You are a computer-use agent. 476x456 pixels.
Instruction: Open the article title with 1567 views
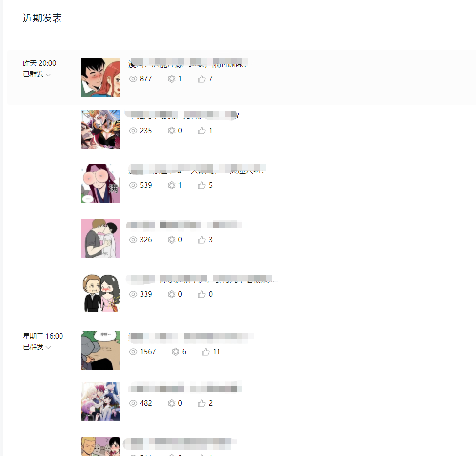(191, 337)
